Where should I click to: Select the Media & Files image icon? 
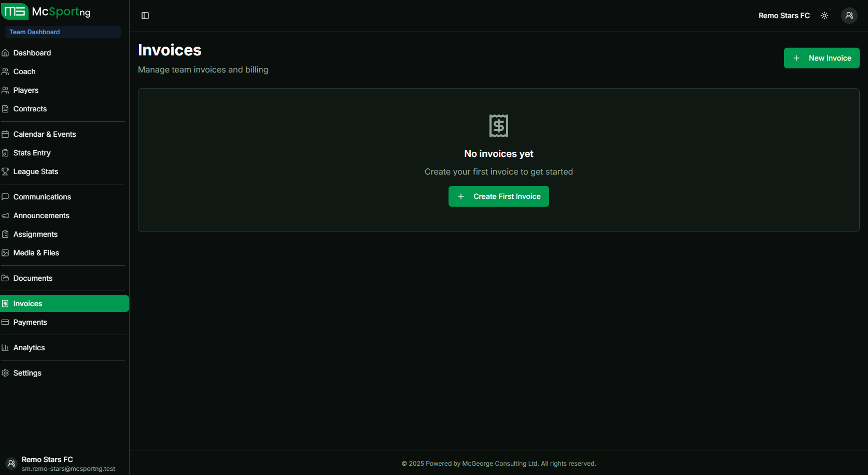5,253
